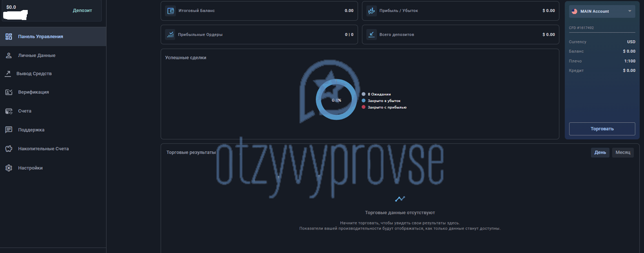Open Настройки gear icon
The image size is (644, 253).
[x=9, y=168]
